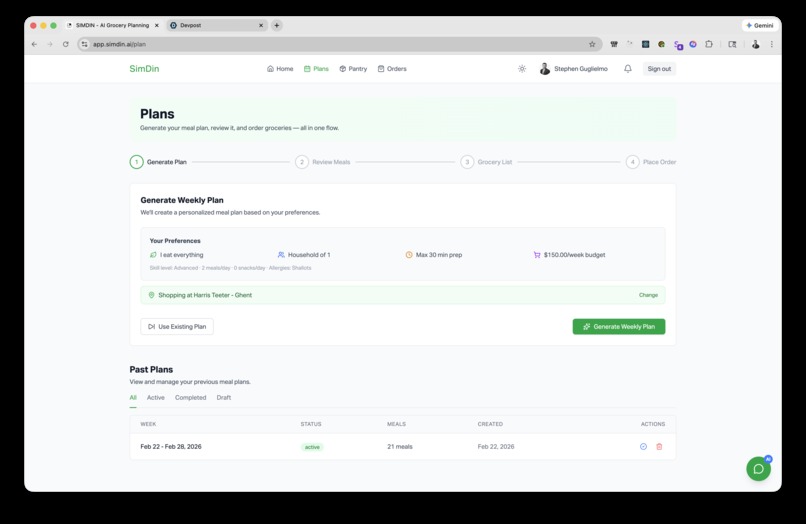The image size is (806, 524).
Task: Click Shopping at Harris Teeter - Ghent text
Action: [205, 295]
